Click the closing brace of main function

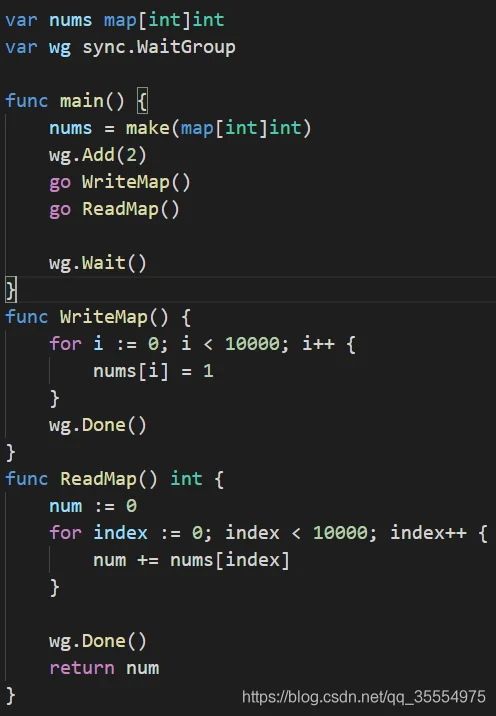(11, 290)
